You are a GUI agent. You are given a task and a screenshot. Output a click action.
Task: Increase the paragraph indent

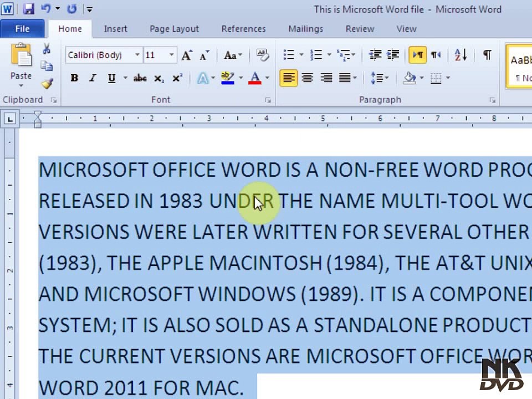(x=393, y=55)
